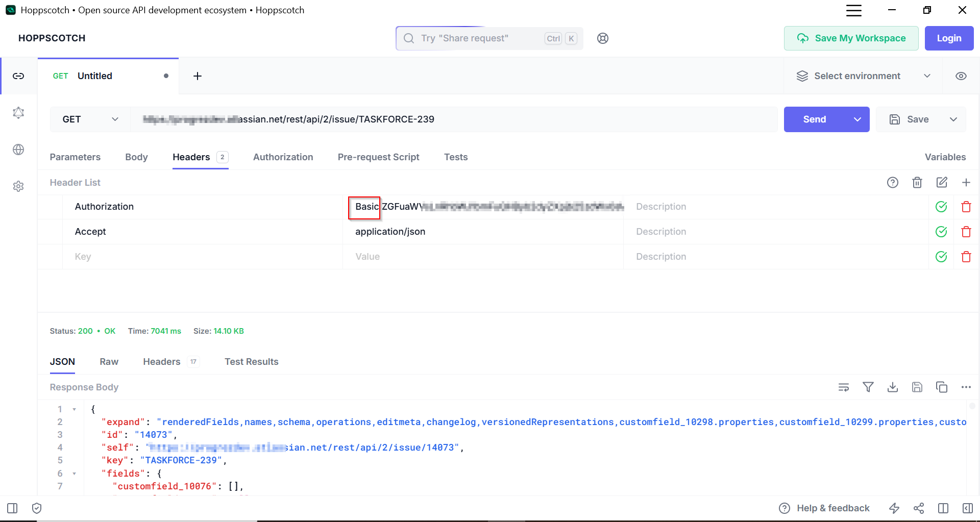Switch to the Authorization tab

(x=283, y=157)
